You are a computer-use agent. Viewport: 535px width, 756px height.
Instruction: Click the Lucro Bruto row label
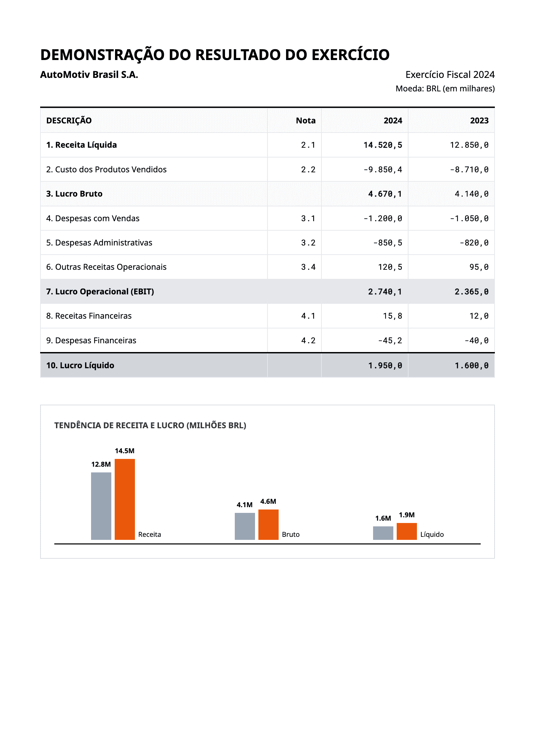tap(74, 194)
